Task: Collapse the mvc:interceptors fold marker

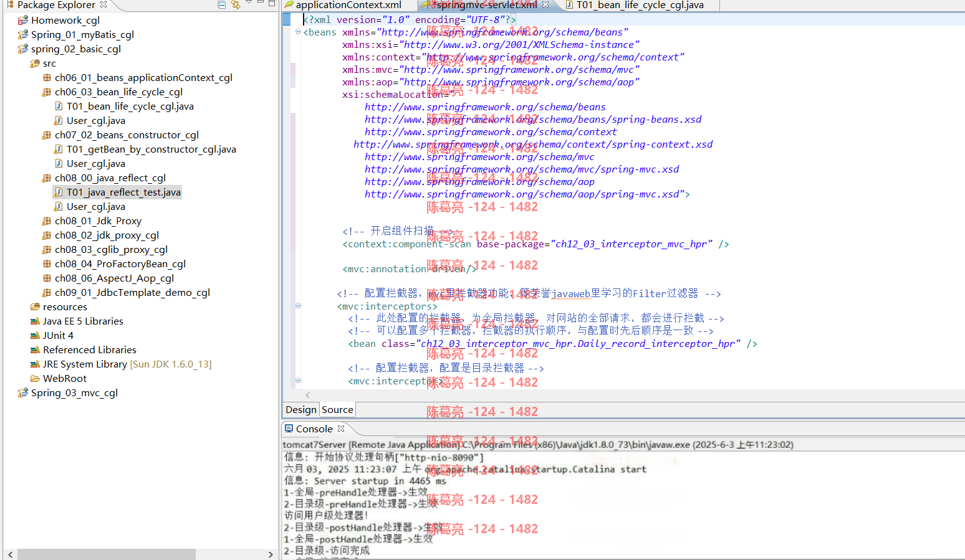Action: point(298,306)
